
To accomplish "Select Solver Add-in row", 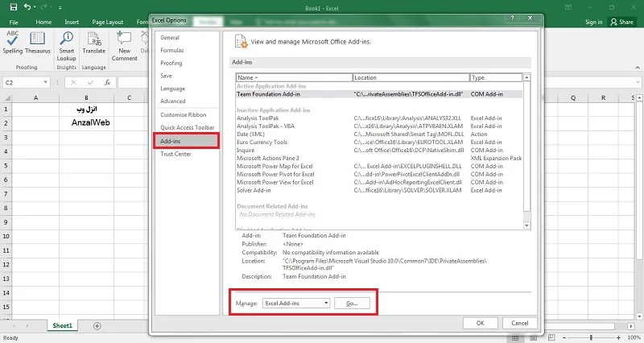I will tap(379, 190).
